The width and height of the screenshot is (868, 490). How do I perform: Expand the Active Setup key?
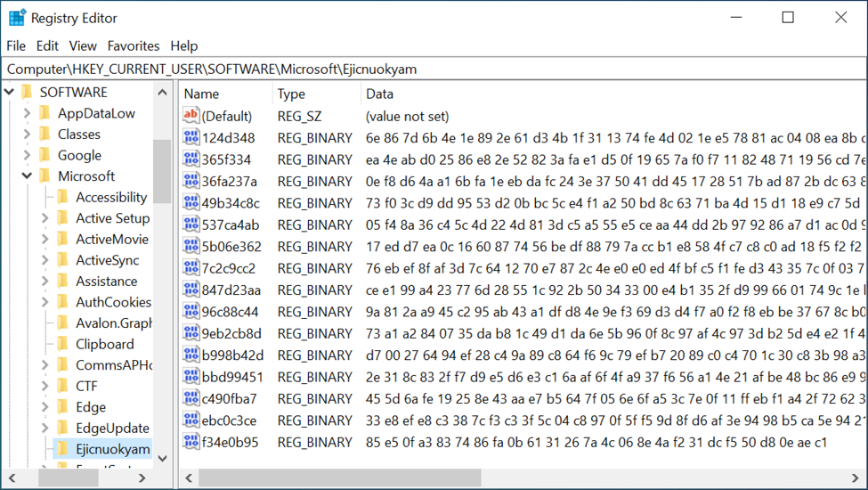[45, 218]
